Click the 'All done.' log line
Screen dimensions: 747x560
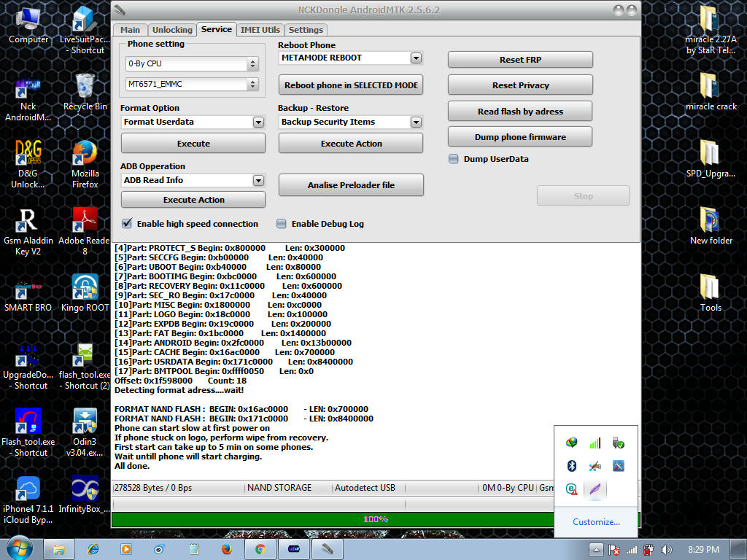(x=132, y=466)
